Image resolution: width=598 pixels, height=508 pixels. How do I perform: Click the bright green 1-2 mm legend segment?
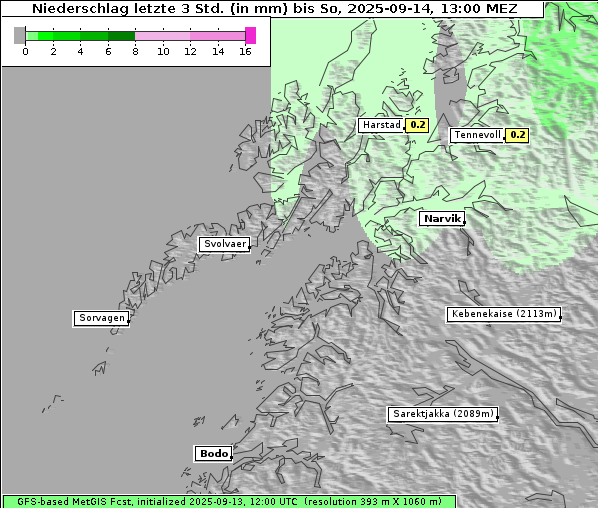click(46, 36)
